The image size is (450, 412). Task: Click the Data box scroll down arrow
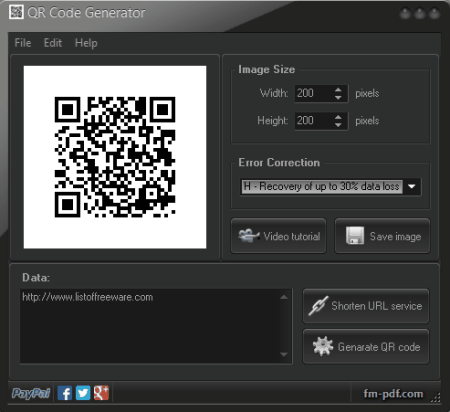point(284,354)
